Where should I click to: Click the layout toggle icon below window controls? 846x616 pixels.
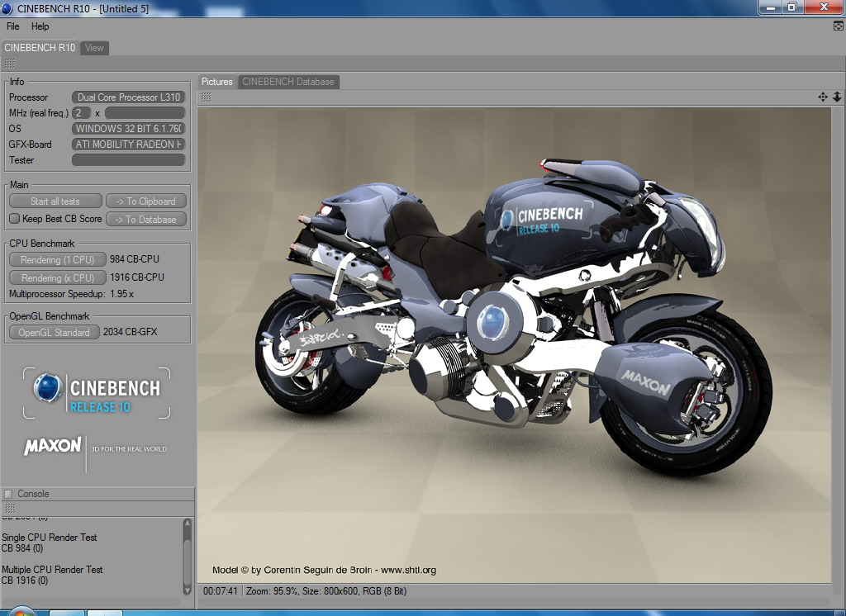pyautogui.click(x=839, y=26)
